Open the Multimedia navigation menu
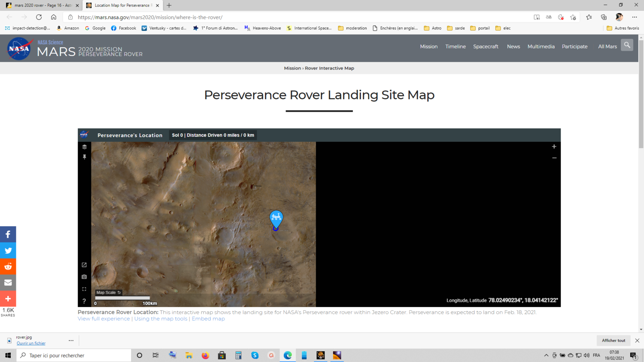This screenshot has height=362, width=644. pyautogui.click(x=541, y=46)
